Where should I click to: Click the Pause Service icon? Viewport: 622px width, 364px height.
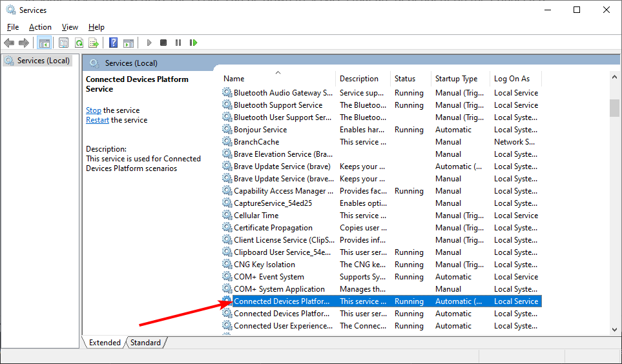coord(178,43)
